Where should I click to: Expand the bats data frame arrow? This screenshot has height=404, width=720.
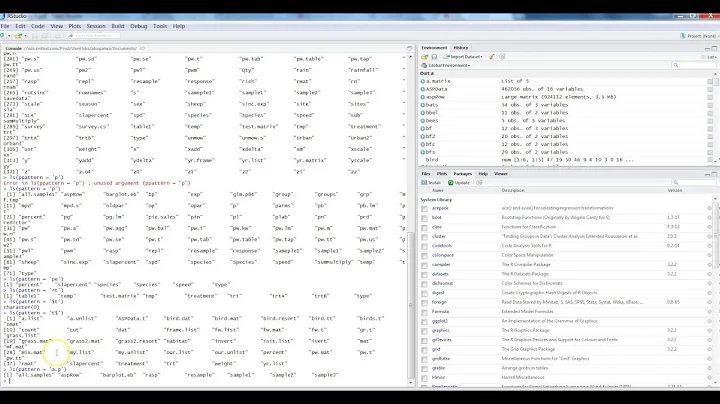(422, 105)
